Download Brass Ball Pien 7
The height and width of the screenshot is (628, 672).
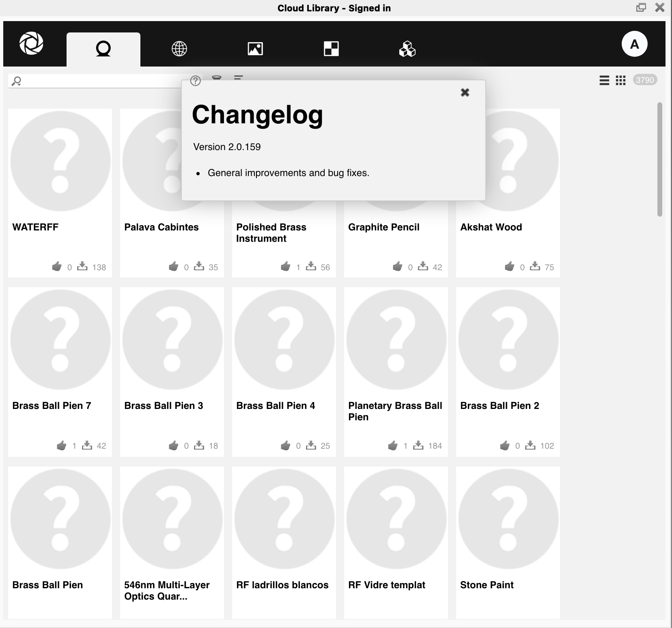coord(87,445)
